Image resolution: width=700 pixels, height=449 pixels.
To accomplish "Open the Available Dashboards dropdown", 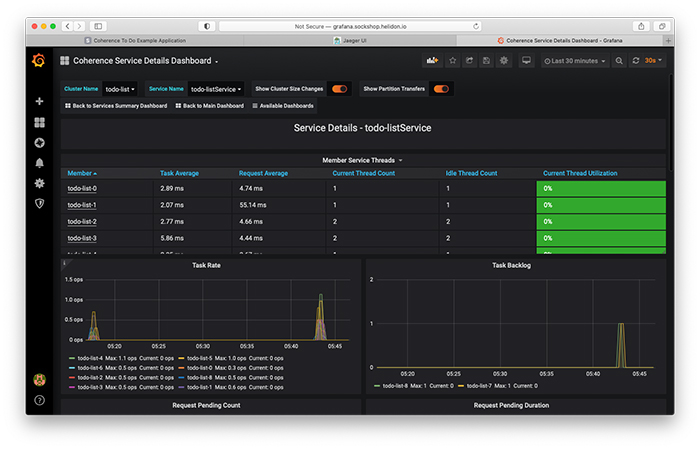I will tap(283, 106).
